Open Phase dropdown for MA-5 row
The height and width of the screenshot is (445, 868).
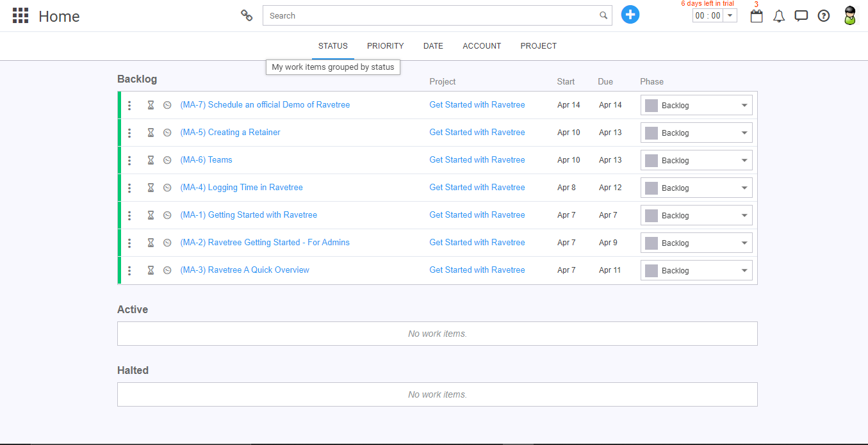click(x=696, y=133)
